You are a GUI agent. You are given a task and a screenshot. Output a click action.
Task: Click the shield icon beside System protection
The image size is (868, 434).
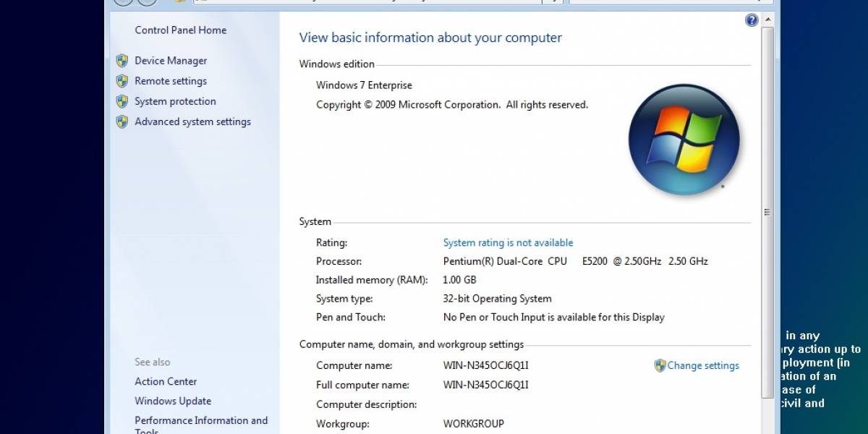[122, 101]
